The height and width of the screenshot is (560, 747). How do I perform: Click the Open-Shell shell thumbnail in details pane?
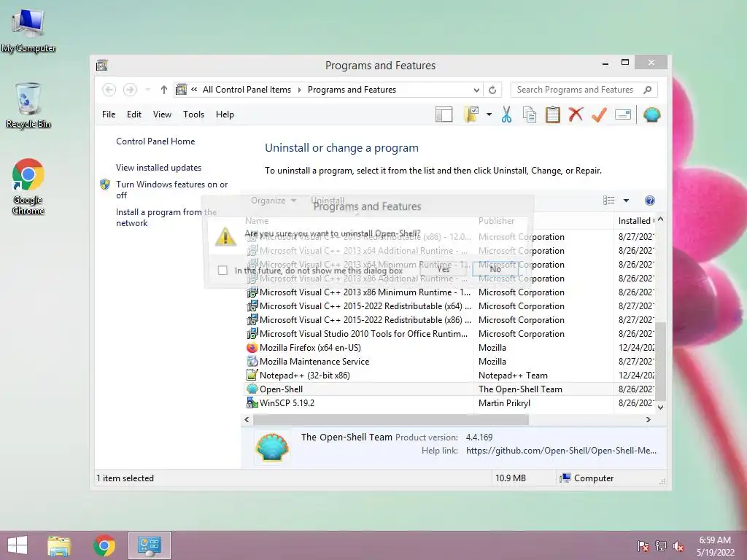pos(272,447)
